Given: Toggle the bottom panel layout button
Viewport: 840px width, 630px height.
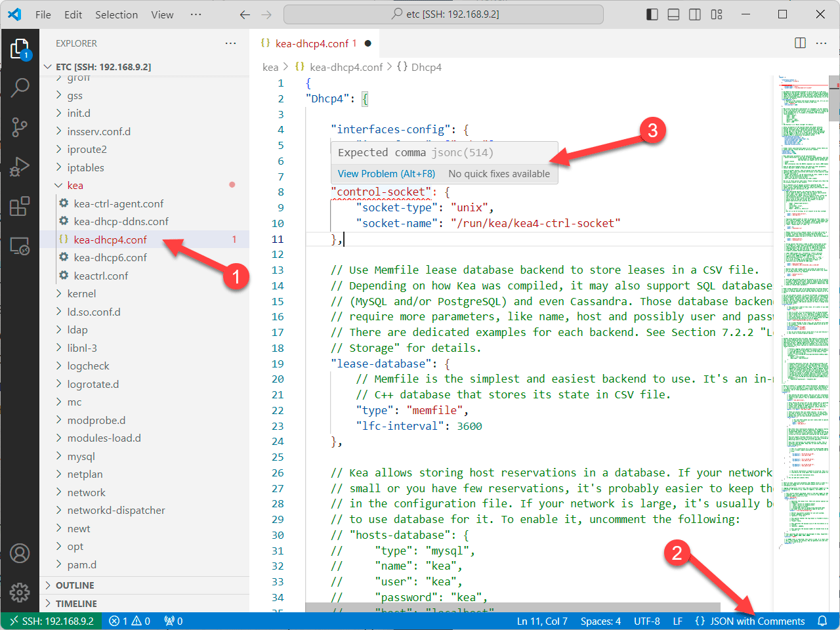Looking at the screenshot, I should (673, 14).
